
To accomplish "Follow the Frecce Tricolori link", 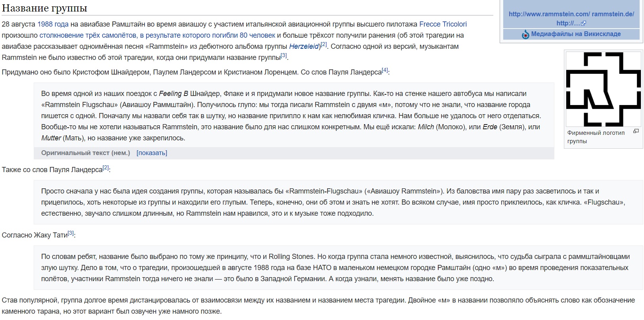I will [x=443, y=24].
